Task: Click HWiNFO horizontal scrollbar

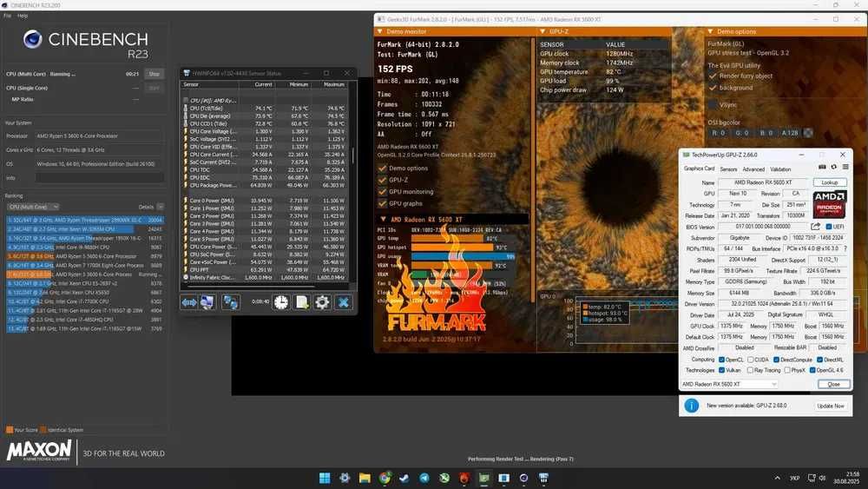Action: pos(252,287)
